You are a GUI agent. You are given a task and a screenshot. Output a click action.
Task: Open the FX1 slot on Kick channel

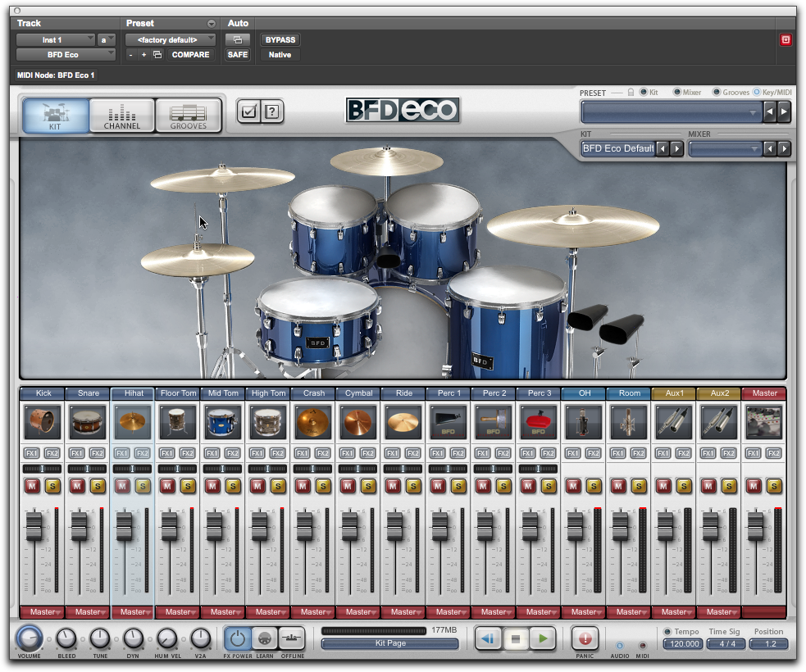pyautogui.click(x=32, y=453)
